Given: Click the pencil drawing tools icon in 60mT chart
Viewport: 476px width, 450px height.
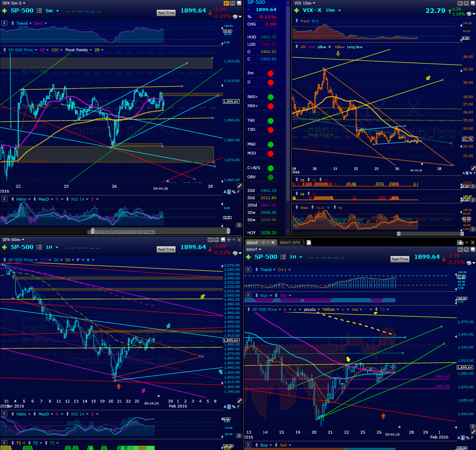Looking at the screenshot, I should pos(473,432).
